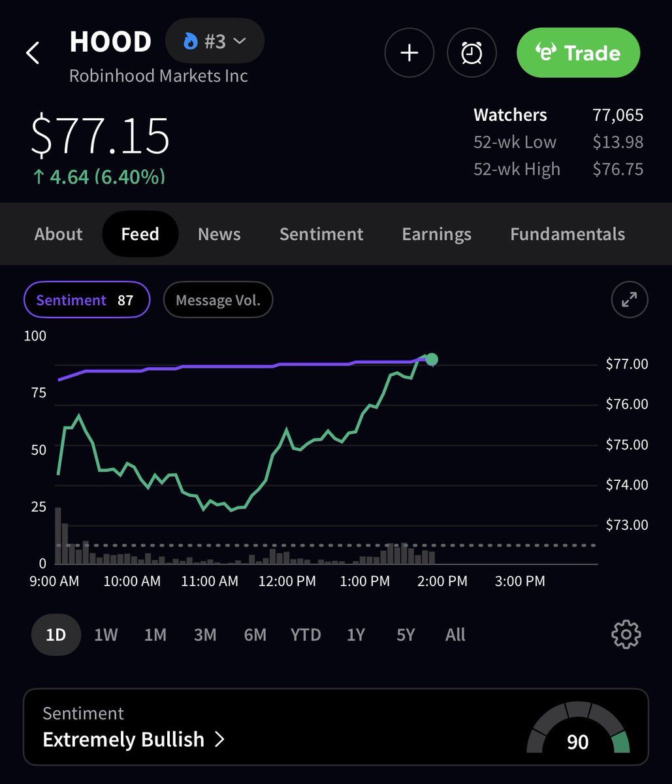Switch to the Sentiment tab
Screen dimensions: 672x784
pos(321,234)
